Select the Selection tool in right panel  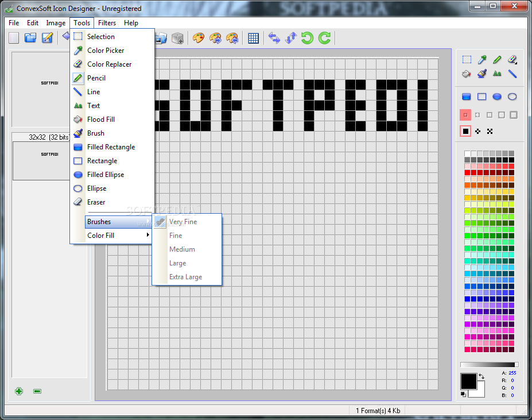tap(467, 60)
